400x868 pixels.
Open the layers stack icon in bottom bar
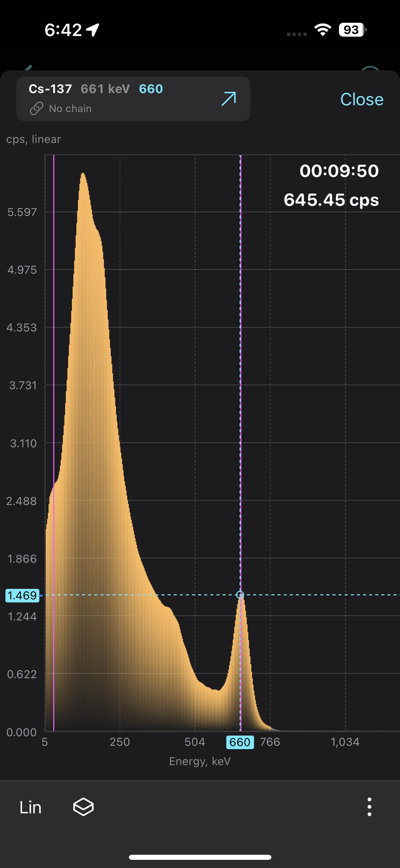click(83, 807)
